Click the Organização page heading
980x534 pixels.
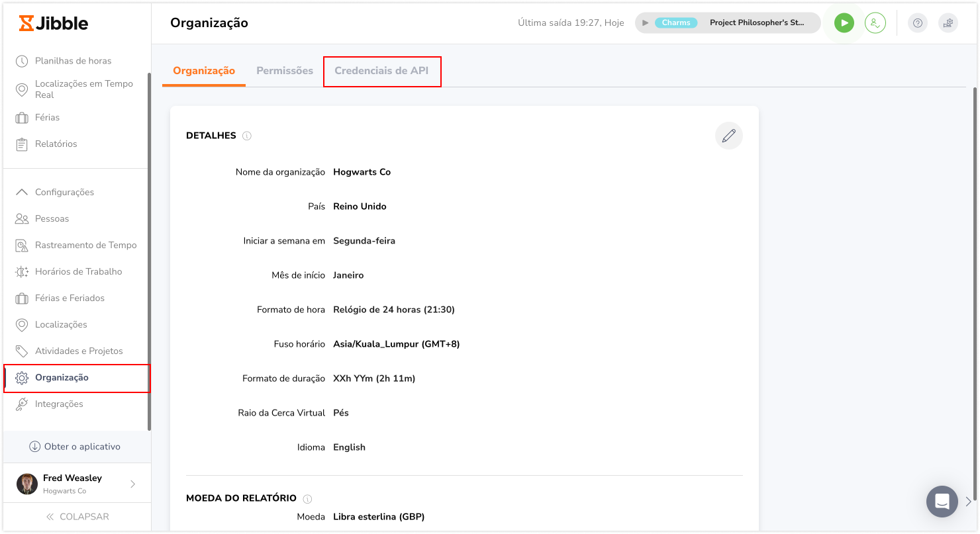coord(209,22)
